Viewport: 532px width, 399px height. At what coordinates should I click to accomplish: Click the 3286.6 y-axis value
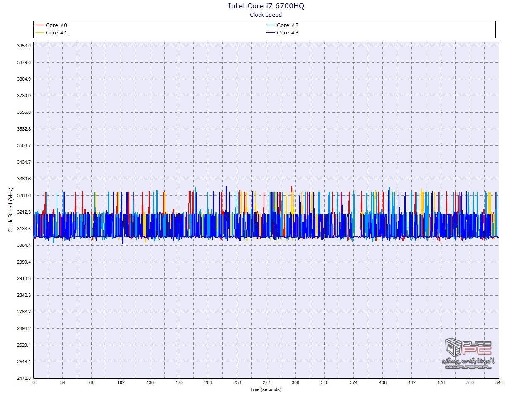pos(24,195)
